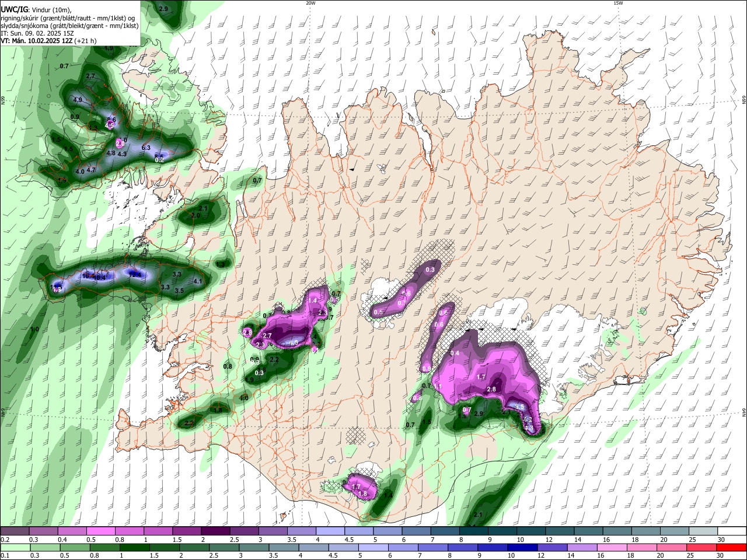Pick the darkest green 1 swatch in the lower legend
This screenshot has height=560, width=747.
(x=134, y=547)
